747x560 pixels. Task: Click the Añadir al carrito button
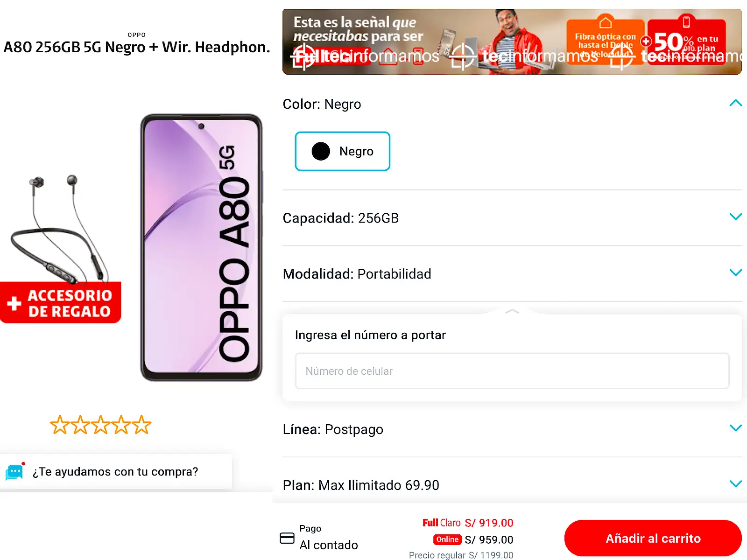pyautogui.click(x=653, y=539)
